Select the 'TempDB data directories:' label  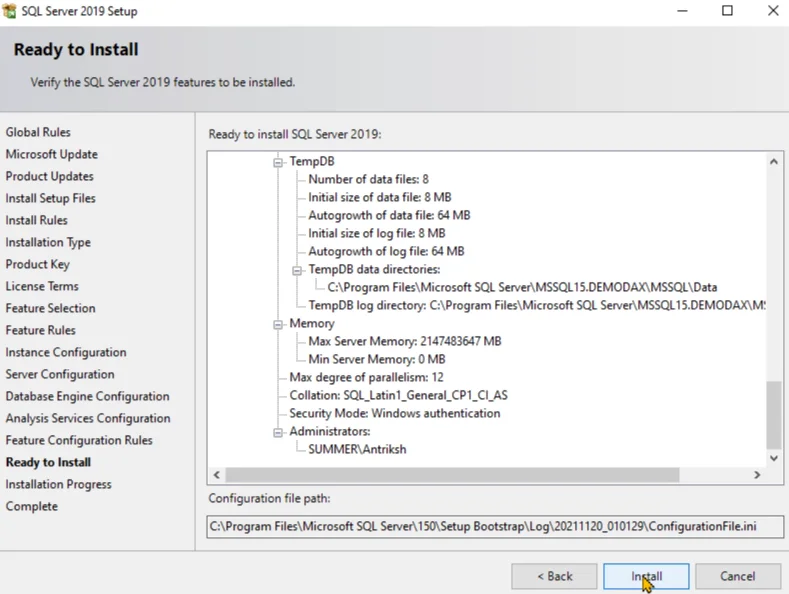(374, 270)
